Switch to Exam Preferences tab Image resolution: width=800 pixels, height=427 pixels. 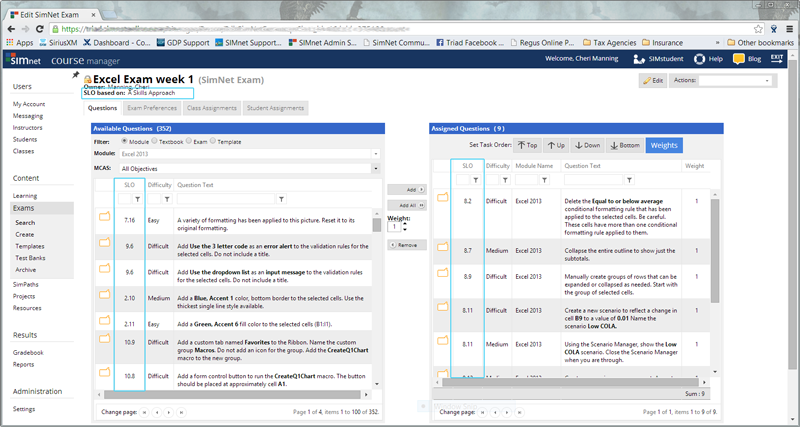tap(152, 108)
